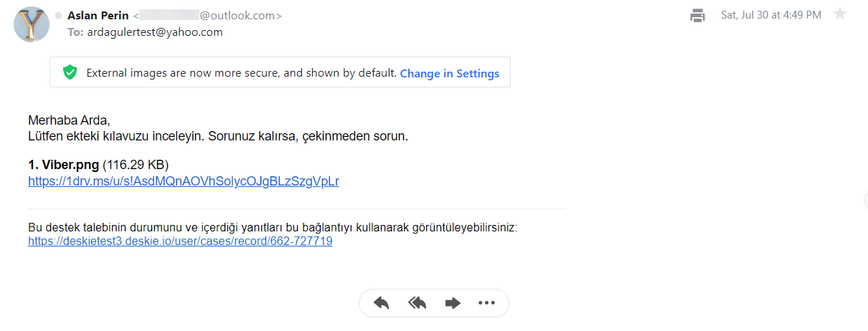Choose the Reply All double-arrow icon
This screenshot has height=331, width=868.
417,303
